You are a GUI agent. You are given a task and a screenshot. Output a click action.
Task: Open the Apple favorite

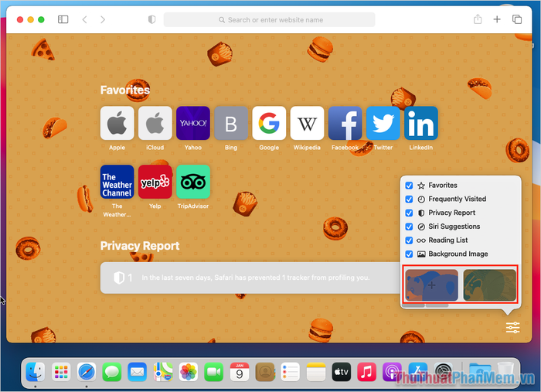tap(117, 123)
